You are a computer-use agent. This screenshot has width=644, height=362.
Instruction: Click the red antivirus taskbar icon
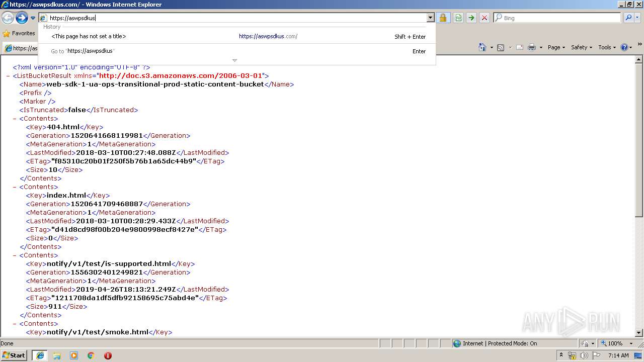(x=108, y=355)
